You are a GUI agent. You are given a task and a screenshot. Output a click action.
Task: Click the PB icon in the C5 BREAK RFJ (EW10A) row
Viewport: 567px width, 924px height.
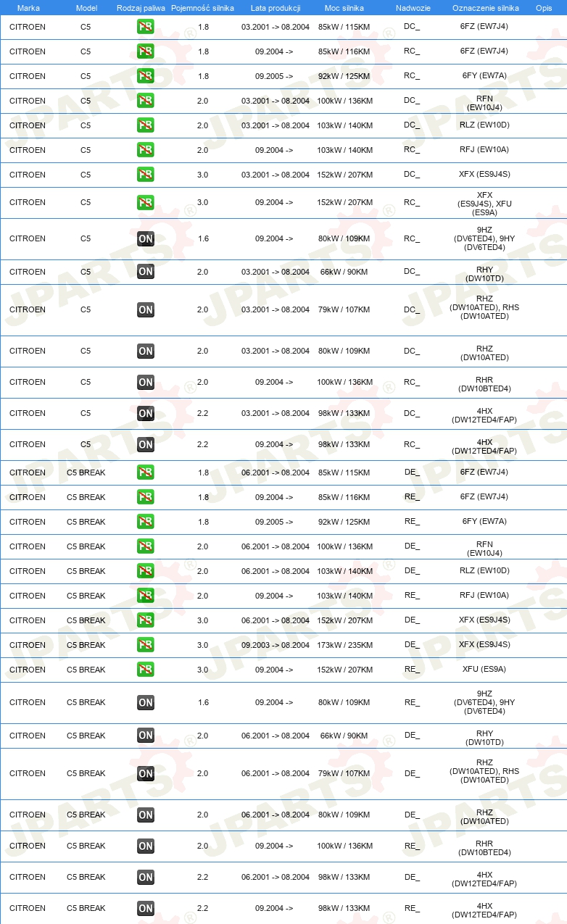(x=145, y=596)
